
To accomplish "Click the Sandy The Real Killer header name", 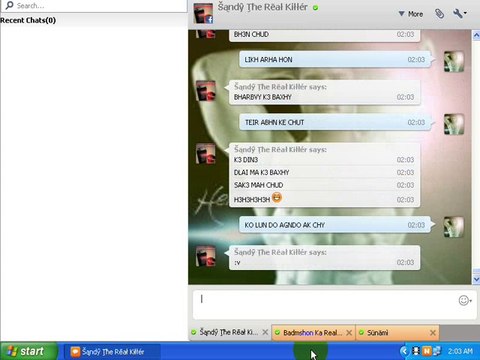I will [x=263, y=7].
